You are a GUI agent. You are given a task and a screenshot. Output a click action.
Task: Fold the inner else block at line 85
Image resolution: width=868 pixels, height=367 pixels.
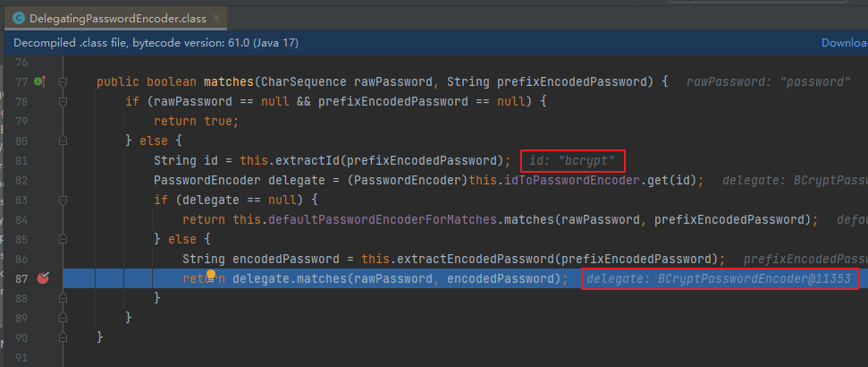click(x=63, y=239)
